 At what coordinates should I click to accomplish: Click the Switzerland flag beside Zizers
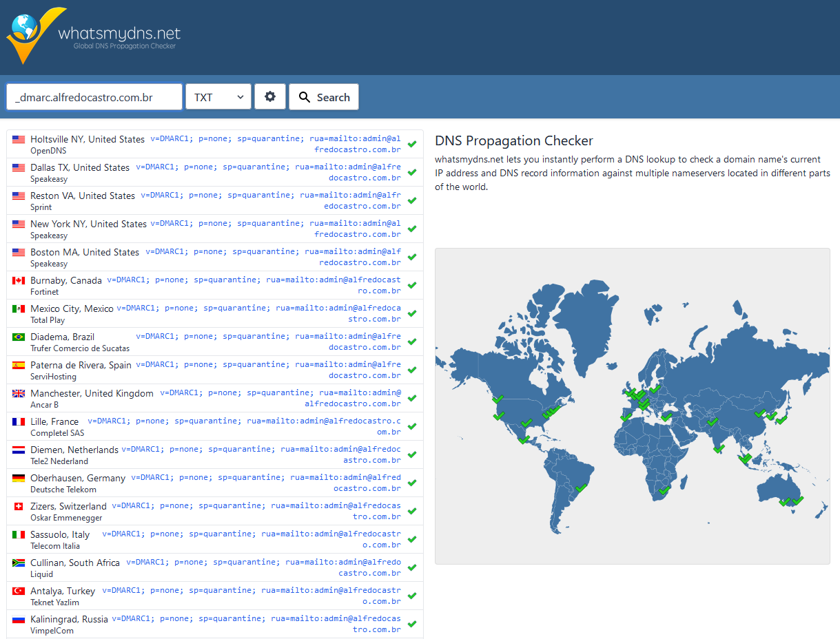coord(19,506)
